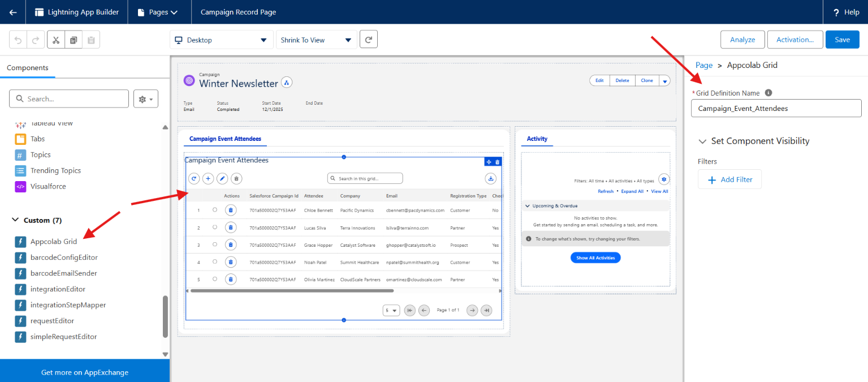Click in the Search in this grid field

coord(365,178)
